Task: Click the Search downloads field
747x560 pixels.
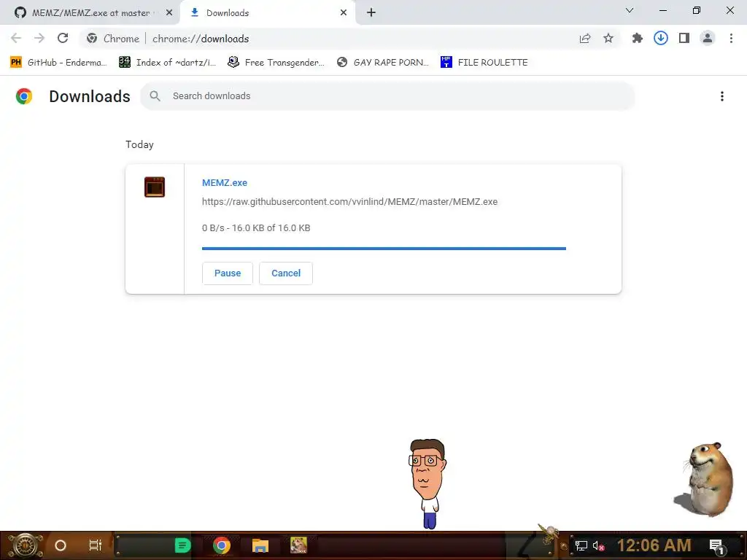Action: (387, 96)
